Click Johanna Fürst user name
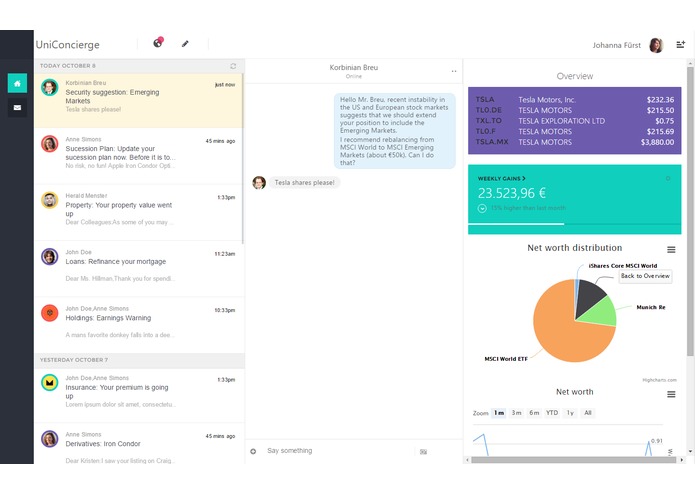 (x=617, y=45)
